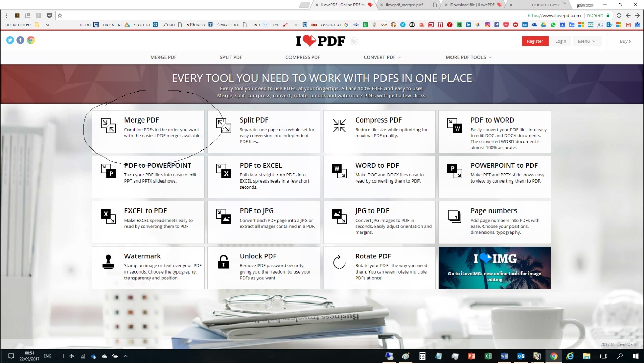Viewport: 644px width, 363px height.
Task: Click the Login button
Action: click(x=560, y=41)
